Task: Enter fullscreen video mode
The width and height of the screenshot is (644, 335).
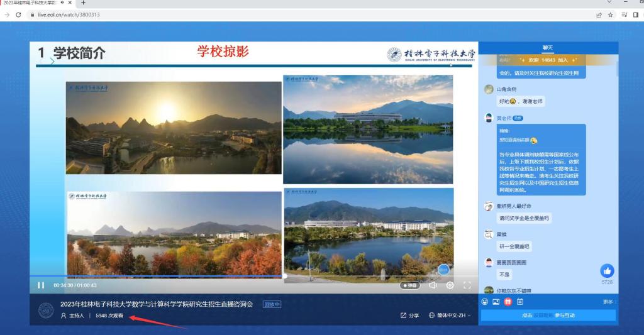Action: pyautogui.click(x=467, y=285)
